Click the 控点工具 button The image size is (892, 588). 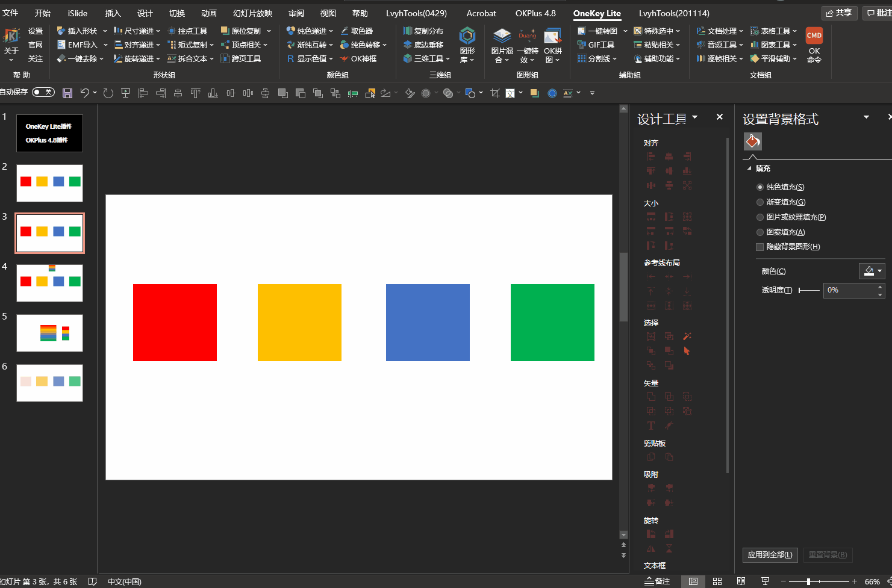pos(187,31)
